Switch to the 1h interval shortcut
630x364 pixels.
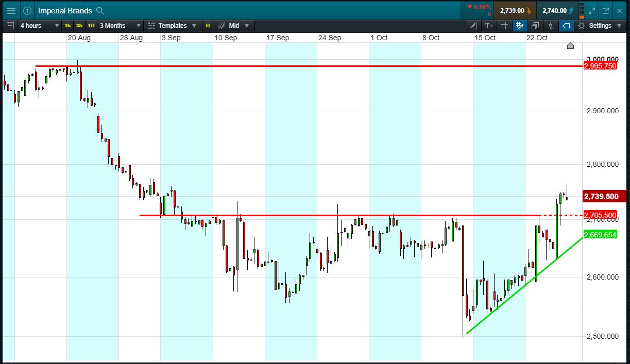point(67,25)
